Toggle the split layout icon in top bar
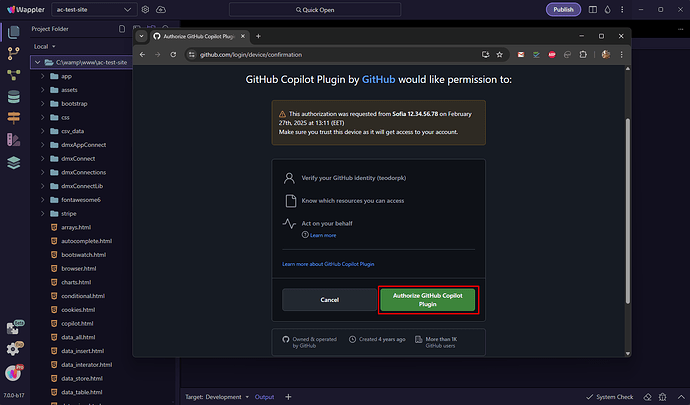Screen dimensions: 690x405 pos(593,9)
